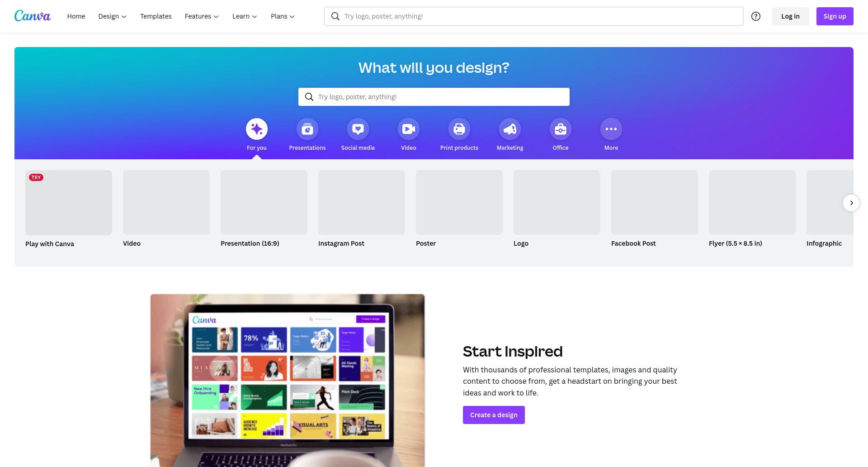Expand the Plans dropdown menu
This screenshot has width=868, height=467.
click(x=283, y=16)
